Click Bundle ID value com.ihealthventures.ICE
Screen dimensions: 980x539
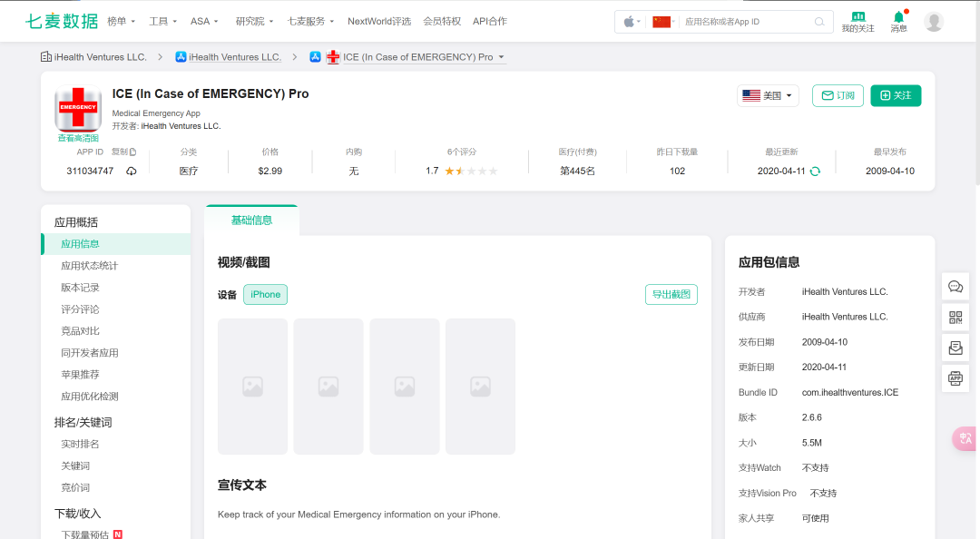850,393
